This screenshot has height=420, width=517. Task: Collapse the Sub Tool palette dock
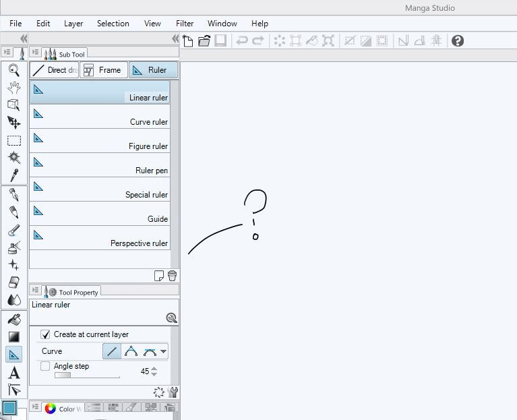(175, 38)
